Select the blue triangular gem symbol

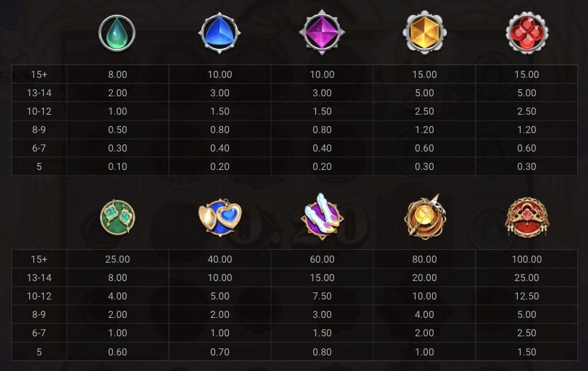coord(220,33)
